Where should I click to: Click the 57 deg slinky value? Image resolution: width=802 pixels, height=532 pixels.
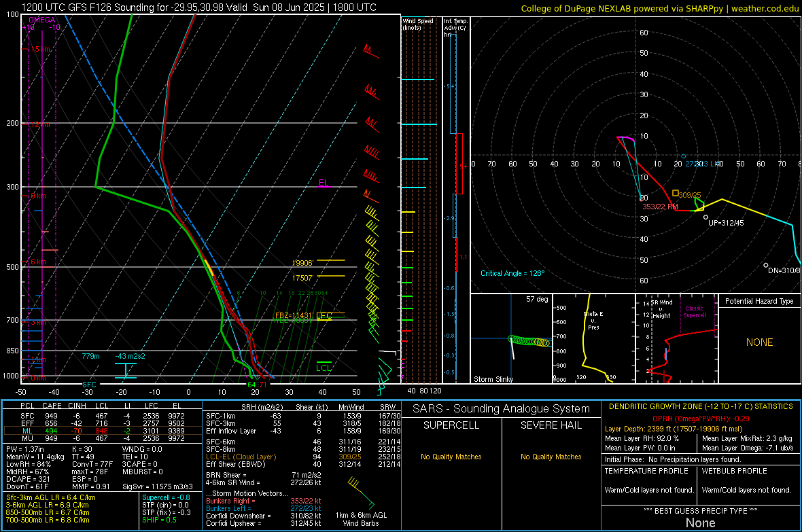(x=537, y=299)
